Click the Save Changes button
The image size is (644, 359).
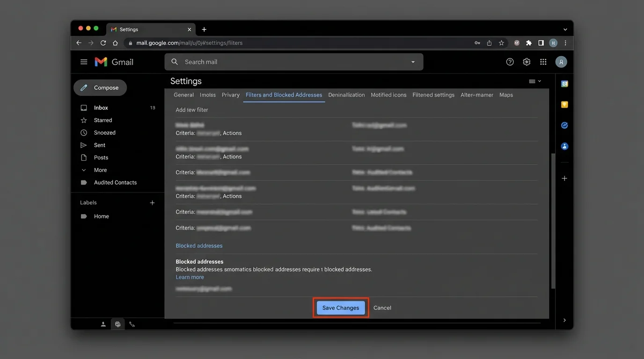click(340, 308)
